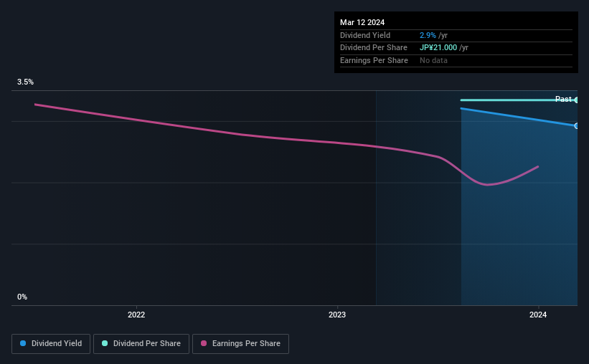Screen dimensions: 589x364
Task: Click the blue Dividend Yield legend dot
Action: point(24,344)
